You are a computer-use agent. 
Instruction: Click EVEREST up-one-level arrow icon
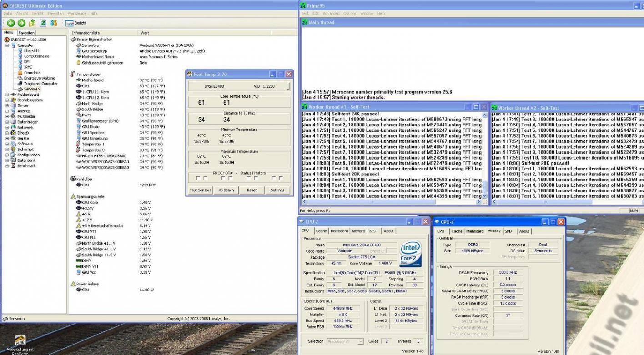pyautogui.click(x=32, y=23)
